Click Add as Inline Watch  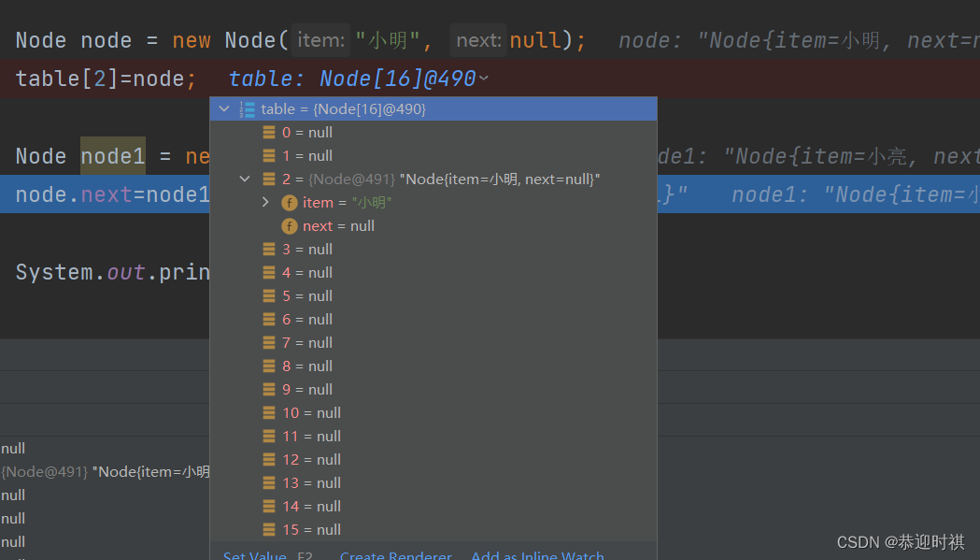pos(537,554)
